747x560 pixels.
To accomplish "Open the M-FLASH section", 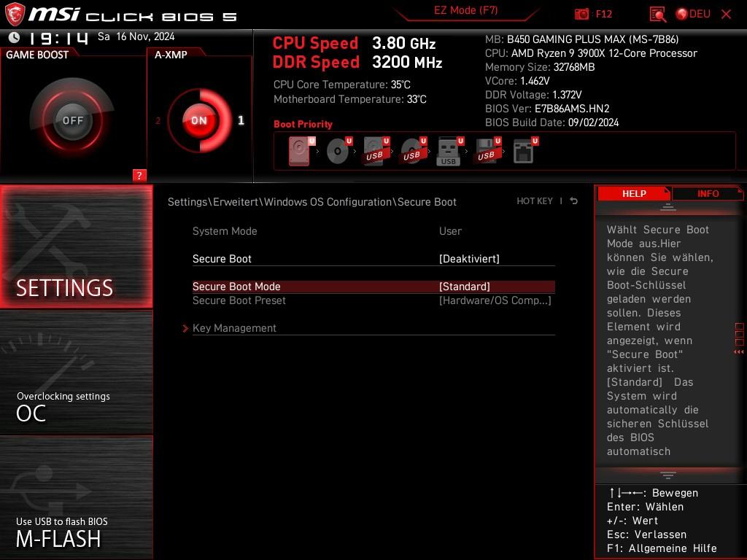I will [76, 498].
